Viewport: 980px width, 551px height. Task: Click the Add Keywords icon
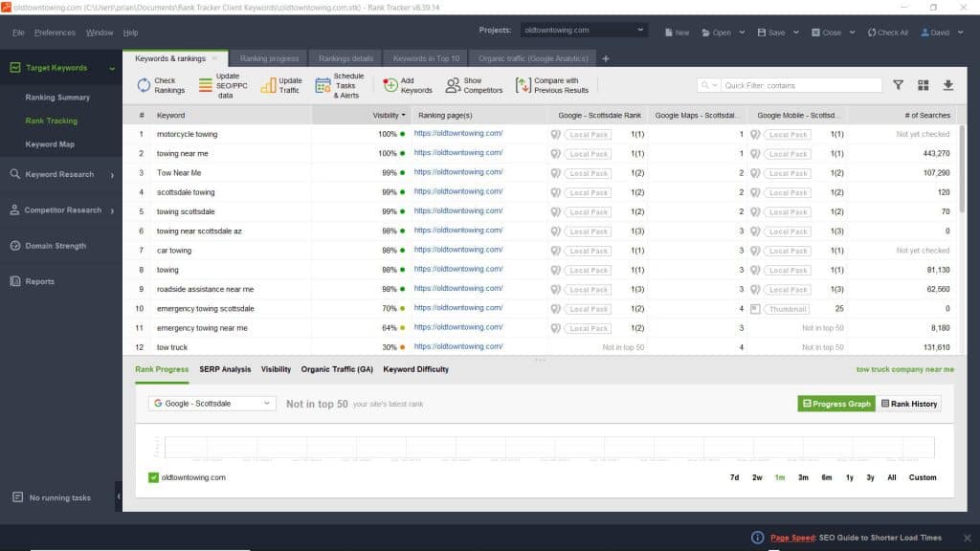(x=390, y=85)
